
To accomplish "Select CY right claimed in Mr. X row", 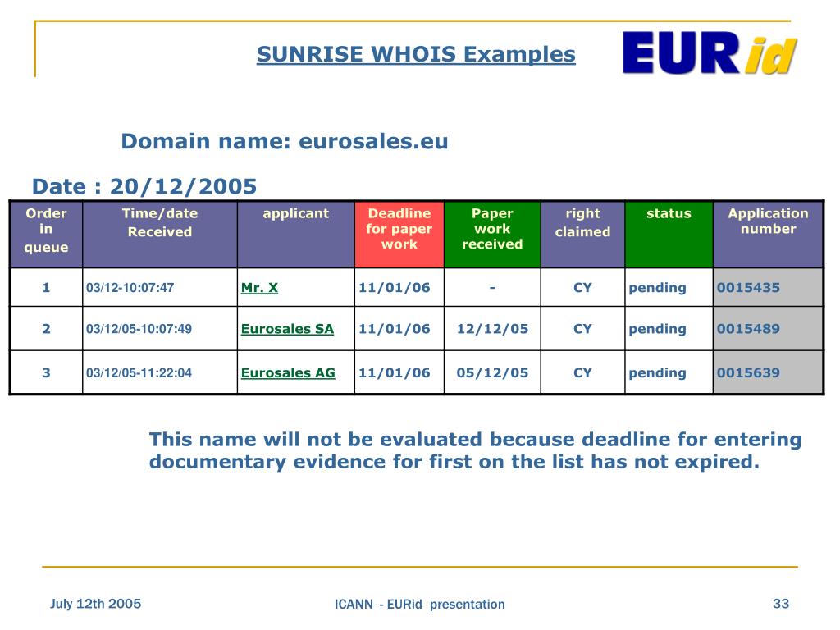I will (583, 288).
